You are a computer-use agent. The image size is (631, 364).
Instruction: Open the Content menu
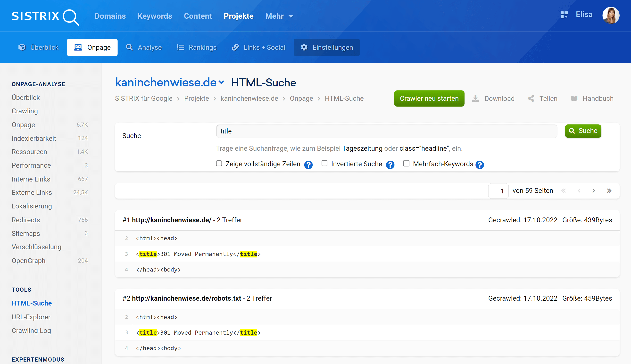(x=198, y=16)
